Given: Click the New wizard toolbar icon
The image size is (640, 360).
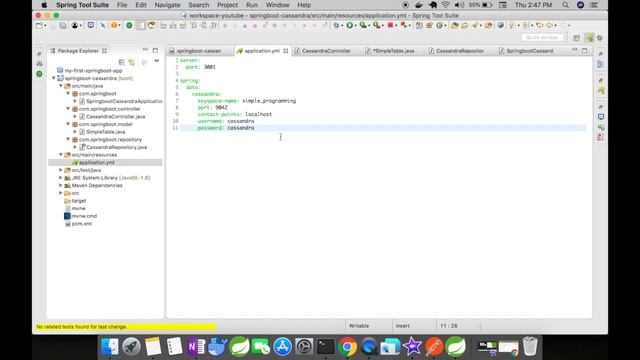Looking at the screenshot, I should pyautogui.click(x=39, y=25).
